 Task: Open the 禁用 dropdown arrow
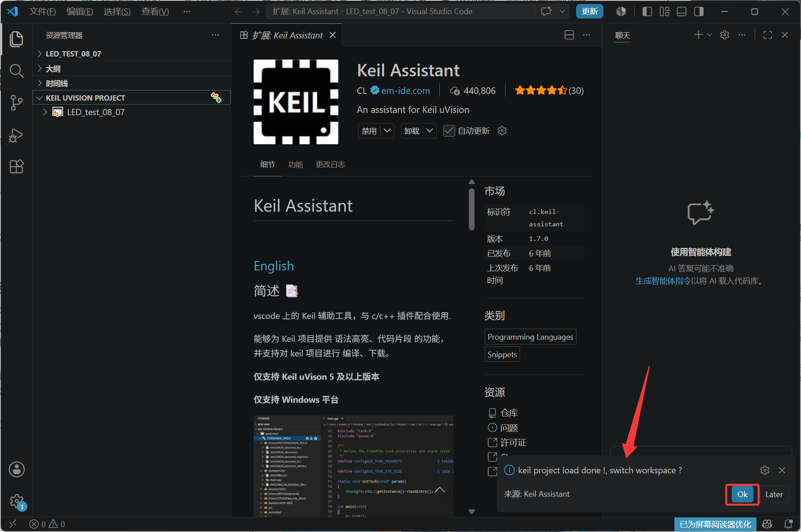pyautogui.click(x=387, y=131)
